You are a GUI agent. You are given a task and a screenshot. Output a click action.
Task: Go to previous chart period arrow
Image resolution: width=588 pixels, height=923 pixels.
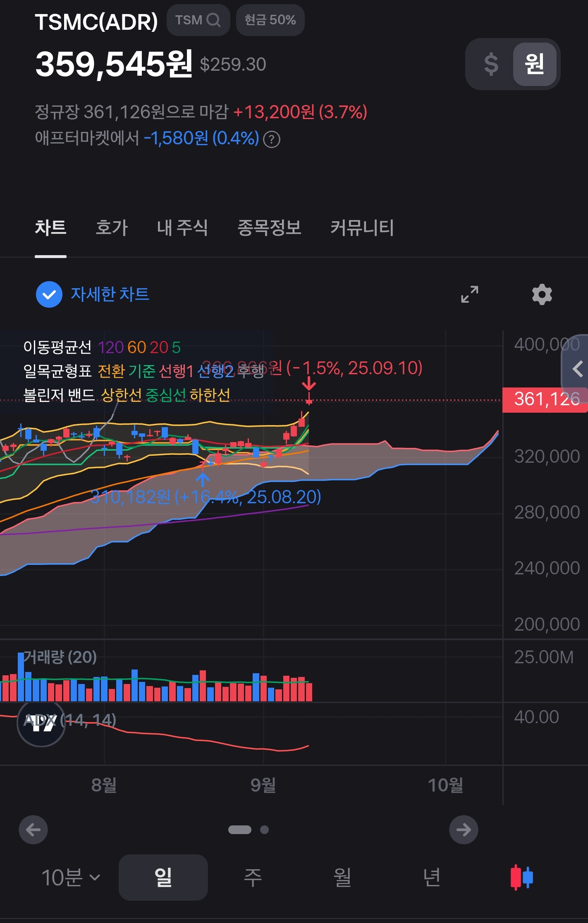point(33,830)
